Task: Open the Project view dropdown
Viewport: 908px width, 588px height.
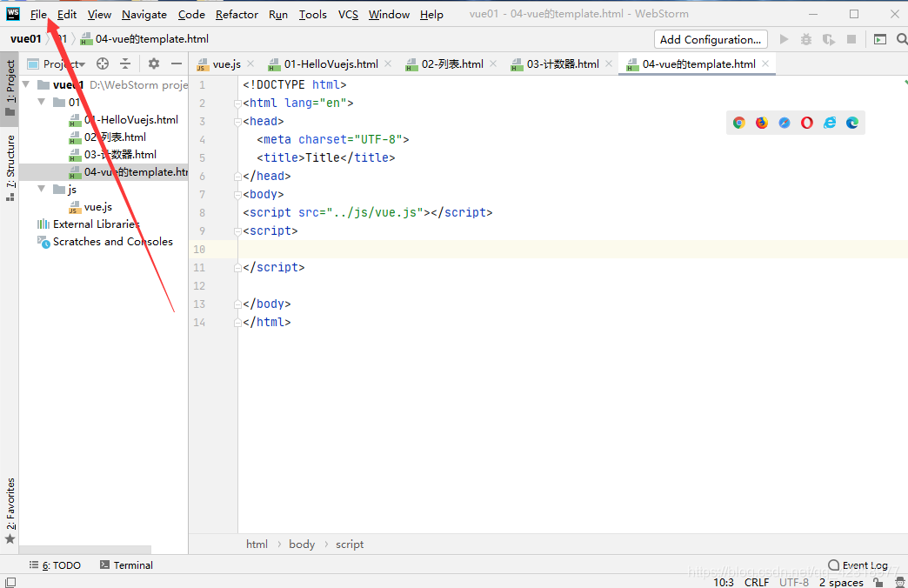Action: pyautogui.click(x=57, y=63)
